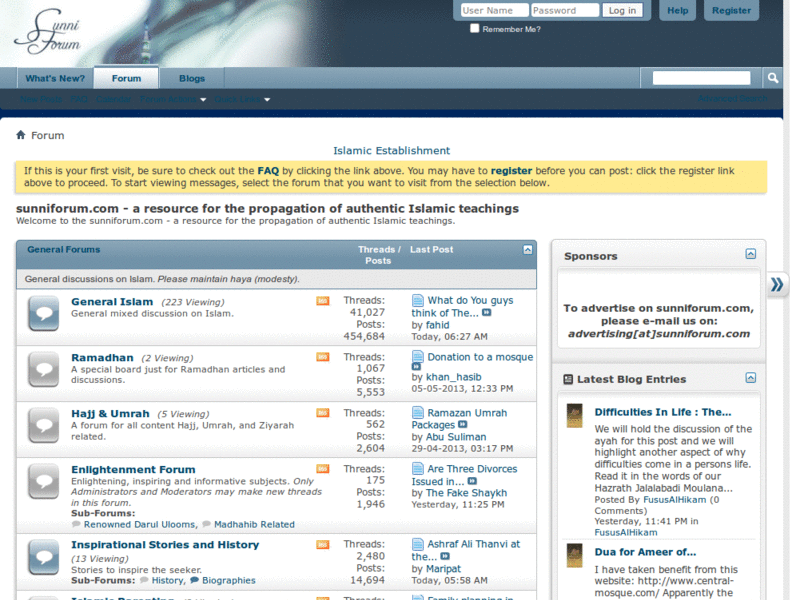Open the RSS feed icon for General Islam

322,301
